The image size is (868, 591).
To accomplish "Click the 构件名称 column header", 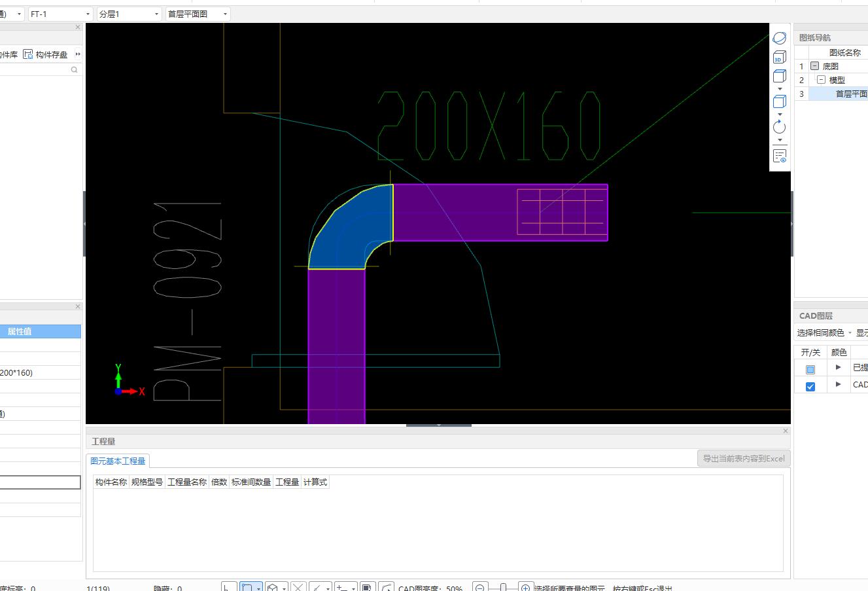I will (x=111, y=482).
